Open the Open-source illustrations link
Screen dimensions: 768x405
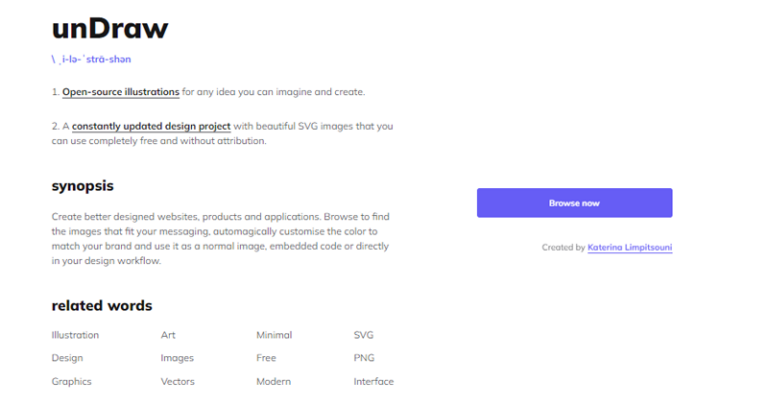click(x=121, y=92)
